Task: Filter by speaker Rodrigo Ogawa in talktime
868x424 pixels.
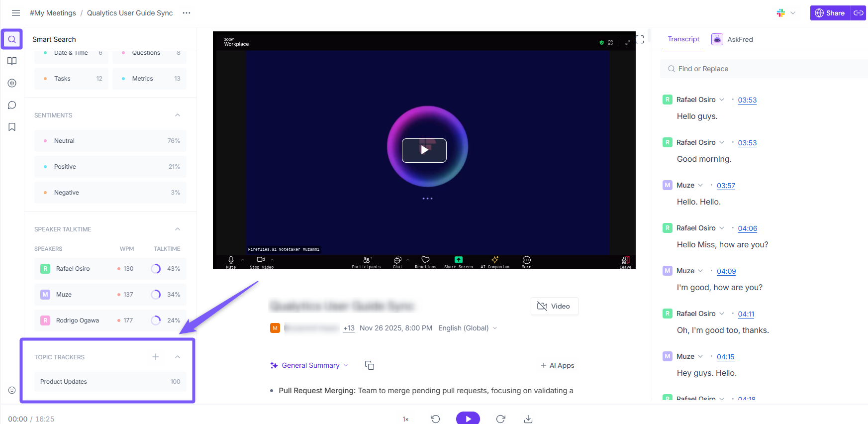Action: point(110,320)
